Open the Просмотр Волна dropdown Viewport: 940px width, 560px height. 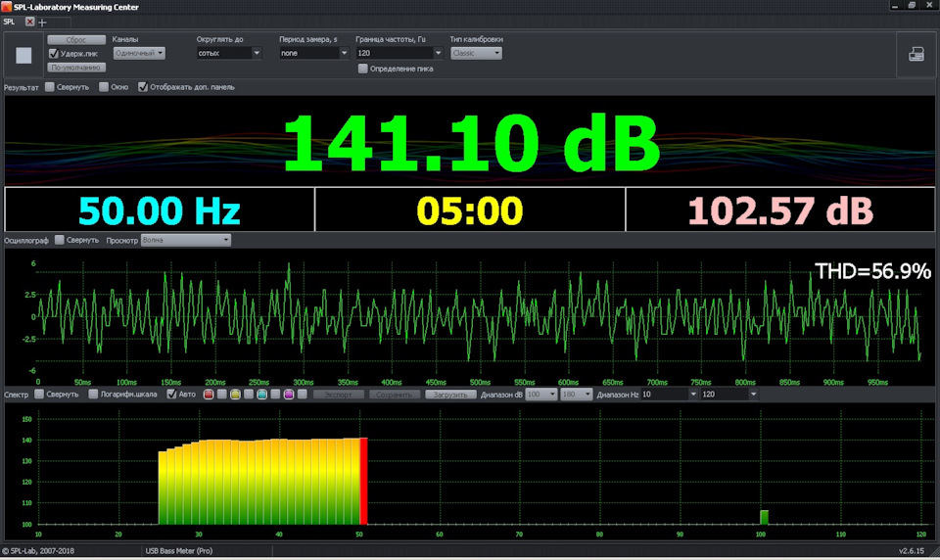click(x=185, y=240)
